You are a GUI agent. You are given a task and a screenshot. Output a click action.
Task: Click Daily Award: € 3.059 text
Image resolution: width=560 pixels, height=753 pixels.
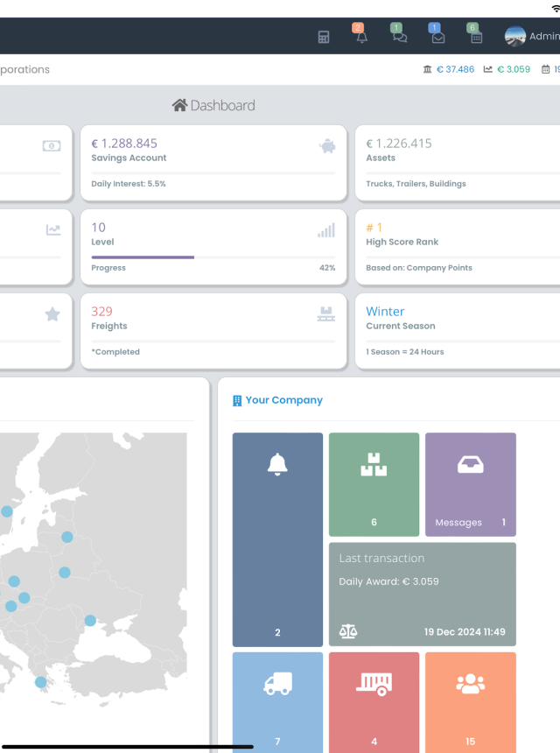(x=388, y=581)
